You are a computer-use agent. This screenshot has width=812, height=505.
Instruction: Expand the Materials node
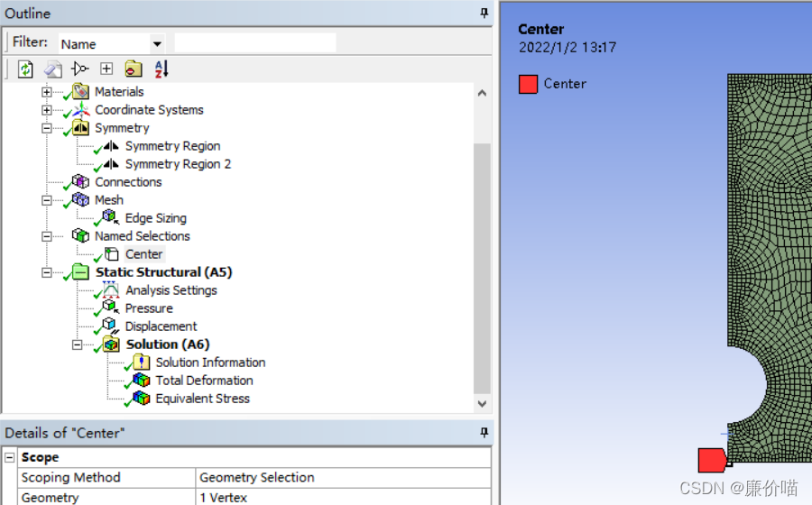(47, 92)
